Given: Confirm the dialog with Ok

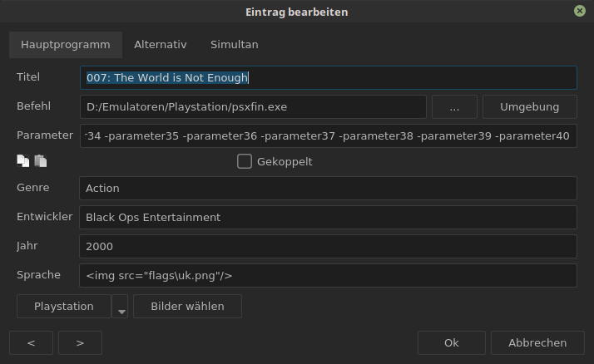Looking at the screenshot, I should (452, 342).
